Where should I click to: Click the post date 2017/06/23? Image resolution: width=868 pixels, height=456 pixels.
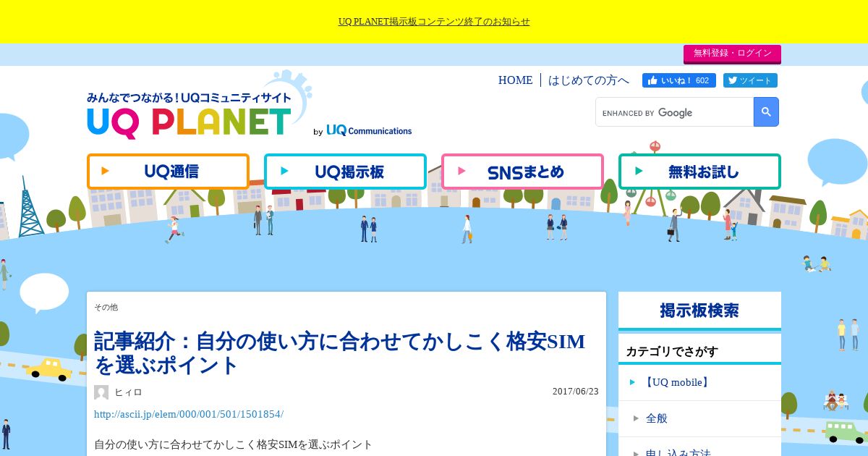[x=576, y=392]
